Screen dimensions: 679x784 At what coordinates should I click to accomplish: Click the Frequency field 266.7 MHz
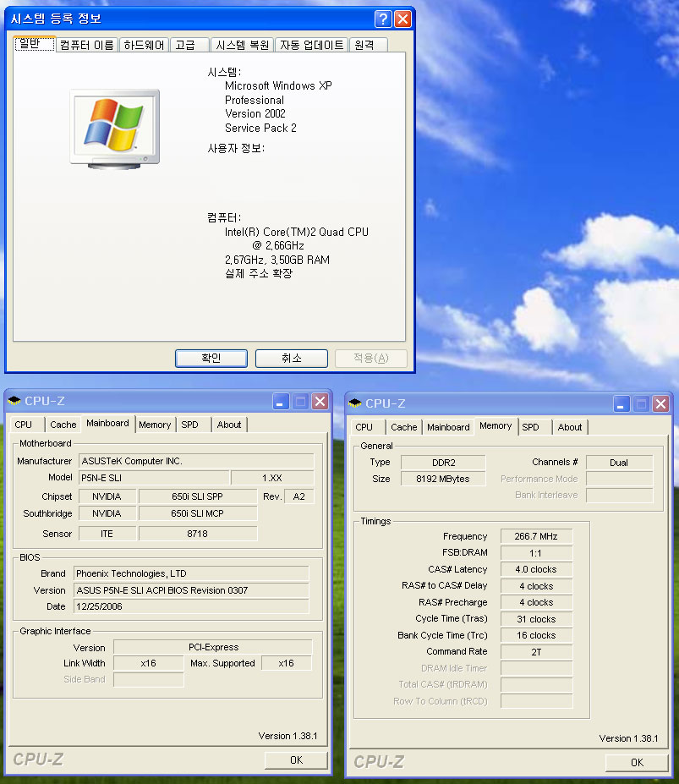coord(536,536)
